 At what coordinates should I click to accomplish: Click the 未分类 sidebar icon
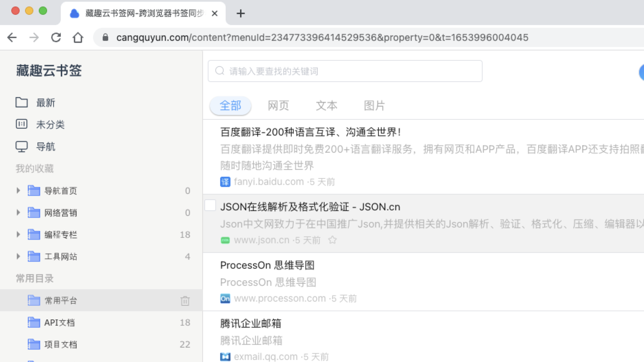click(x=22, y=124)
